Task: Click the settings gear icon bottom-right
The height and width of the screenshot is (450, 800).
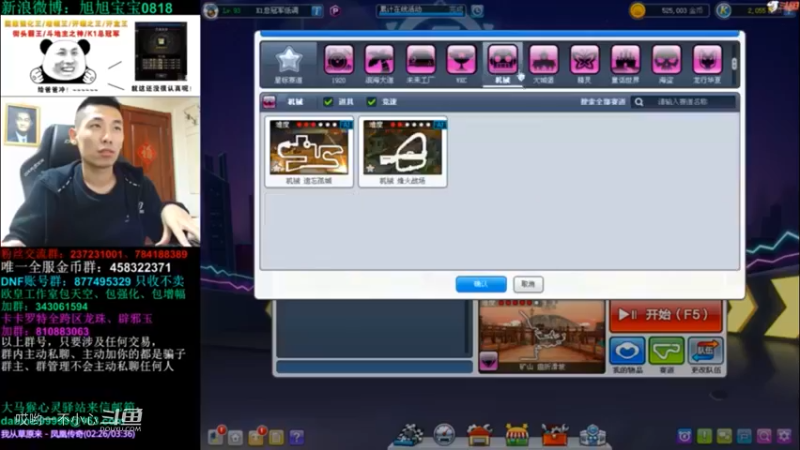Action: (x=784, y=436)
